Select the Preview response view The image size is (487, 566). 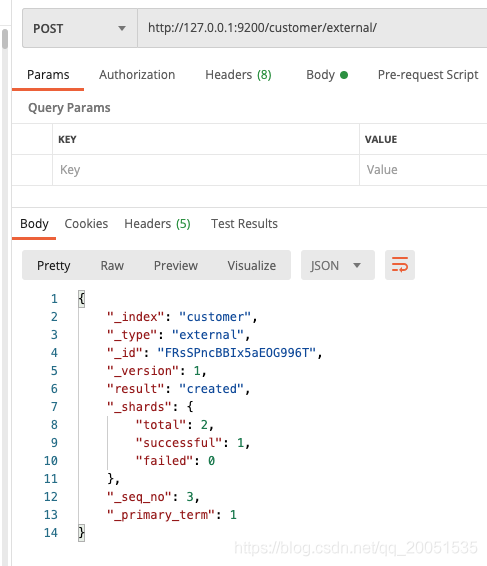176,265
